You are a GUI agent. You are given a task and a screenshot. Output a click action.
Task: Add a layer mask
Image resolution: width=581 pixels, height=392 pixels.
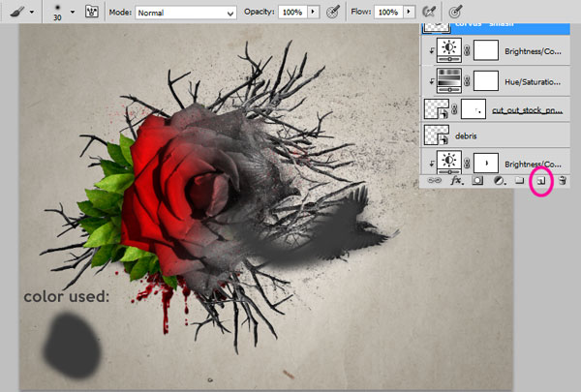477,180
